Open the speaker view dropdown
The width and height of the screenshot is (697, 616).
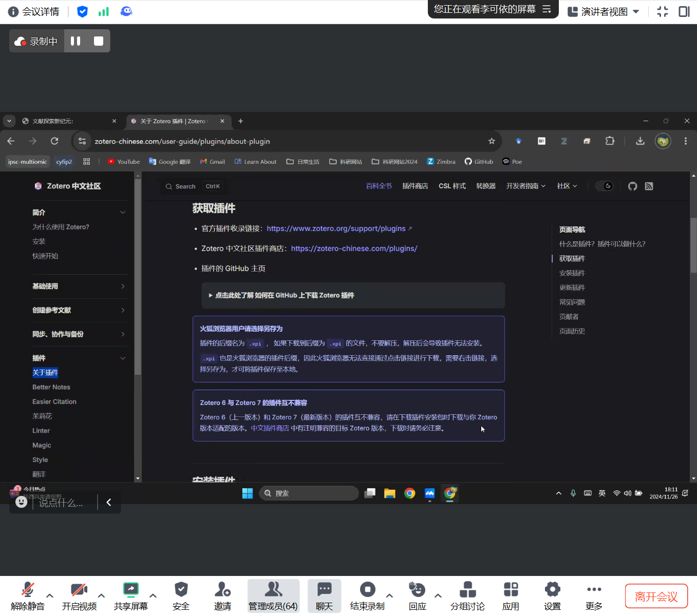pos(604,11)
